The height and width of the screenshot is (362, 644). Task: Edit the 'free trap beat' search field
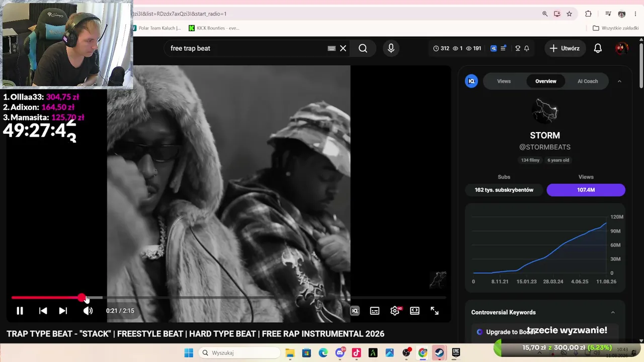pos(247,48)
